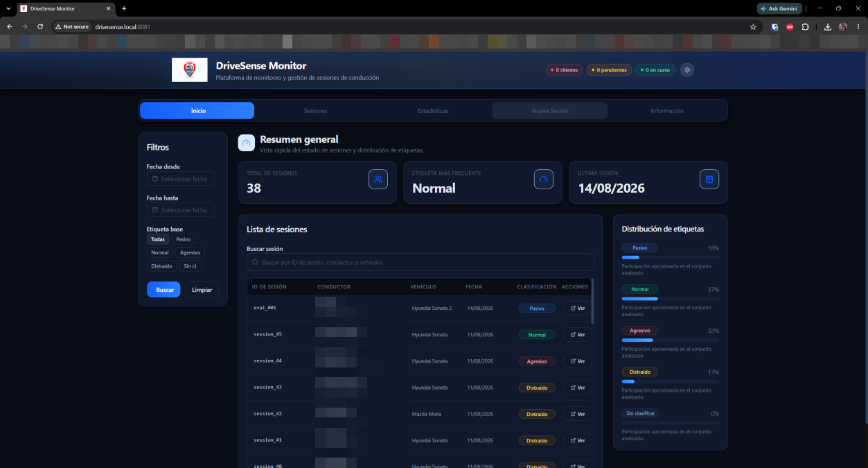Bookmark this page with the star icon

pos(753,27)
